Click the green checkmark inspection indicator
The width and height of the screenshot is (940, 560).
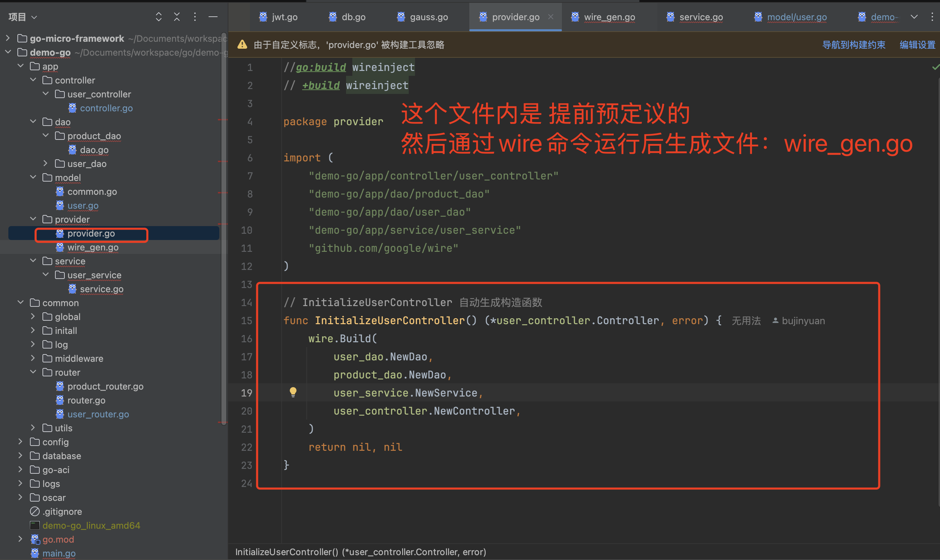(935, 67)
